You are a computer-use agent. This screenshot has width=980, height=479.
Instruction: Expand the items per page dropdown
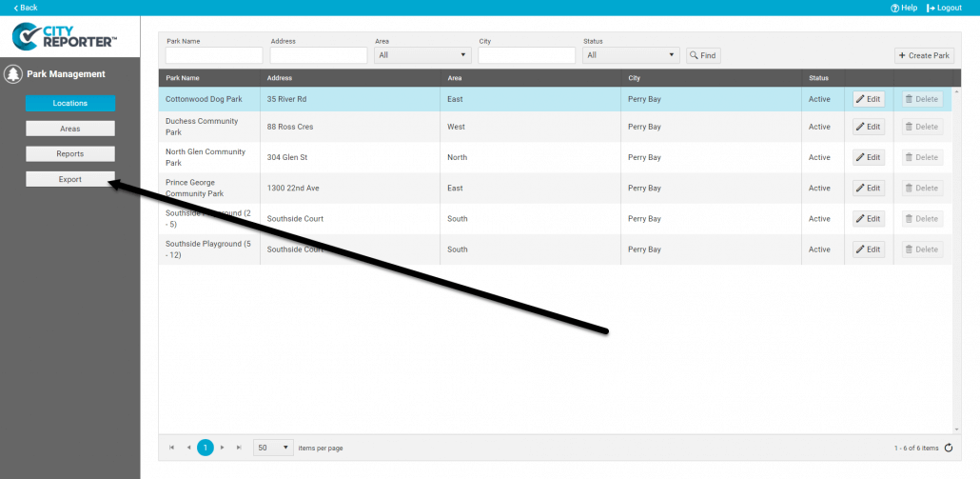click(x=273, y=448)
